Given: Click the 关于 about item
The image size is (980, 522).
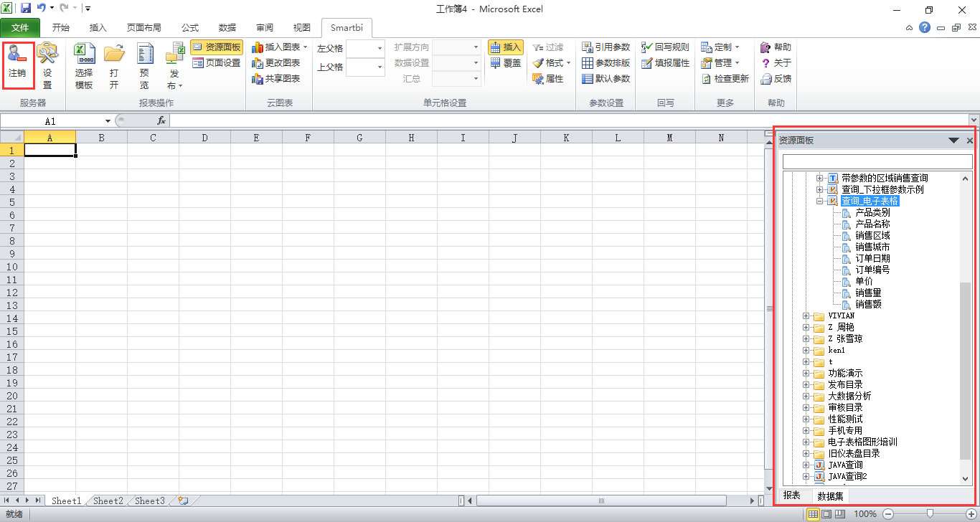Looking at the screenshot, I should coord(776,63).
